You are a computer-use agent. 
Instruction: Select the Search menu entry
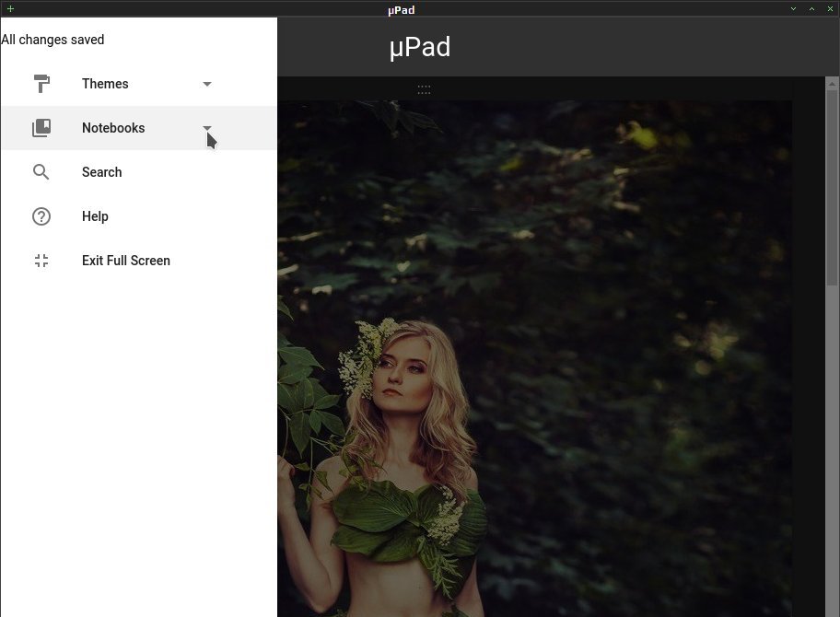139,172
